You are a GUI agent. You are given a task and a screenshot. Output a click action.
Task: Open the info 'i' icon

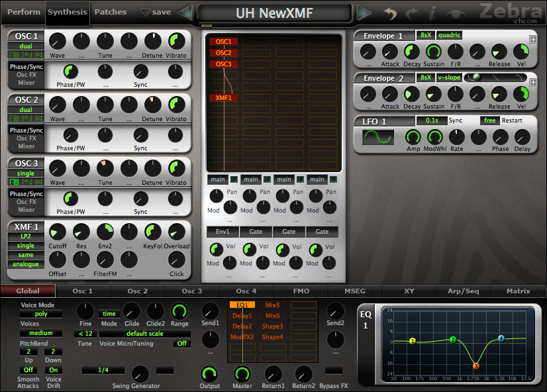(432, 13)
